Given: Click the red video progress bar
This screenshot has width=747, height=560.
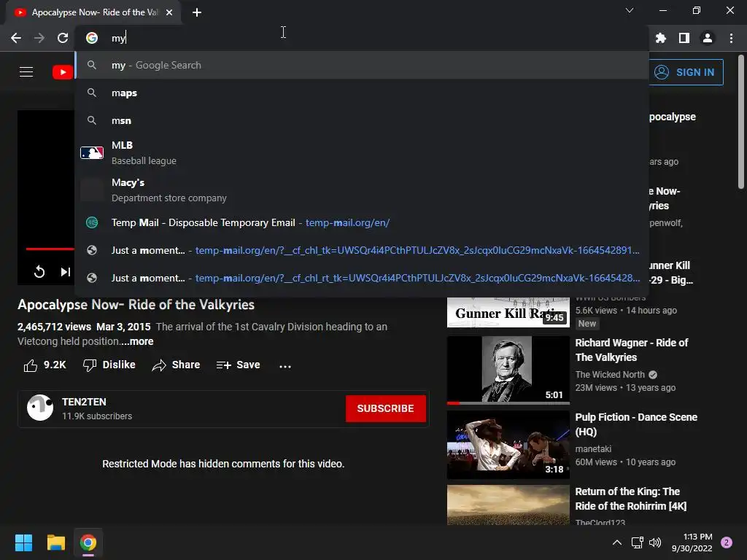Looking at the screenshot, I should pos(50,249).
